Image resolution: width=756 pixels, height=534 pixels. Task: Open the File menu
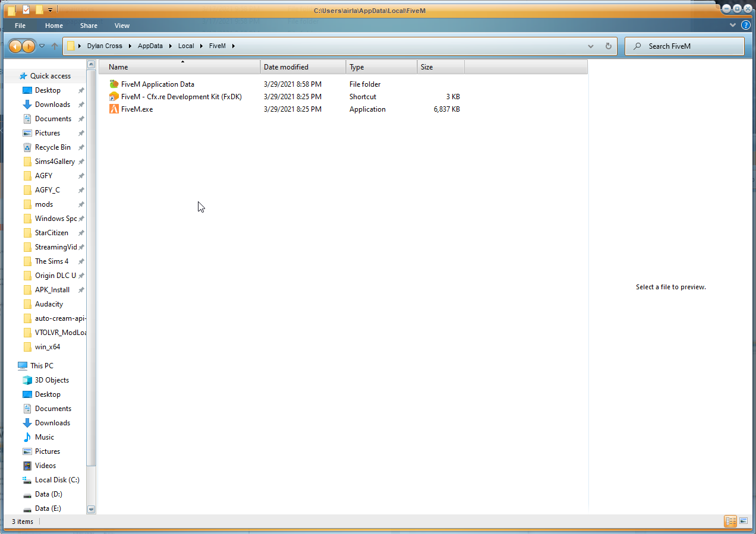20,26
